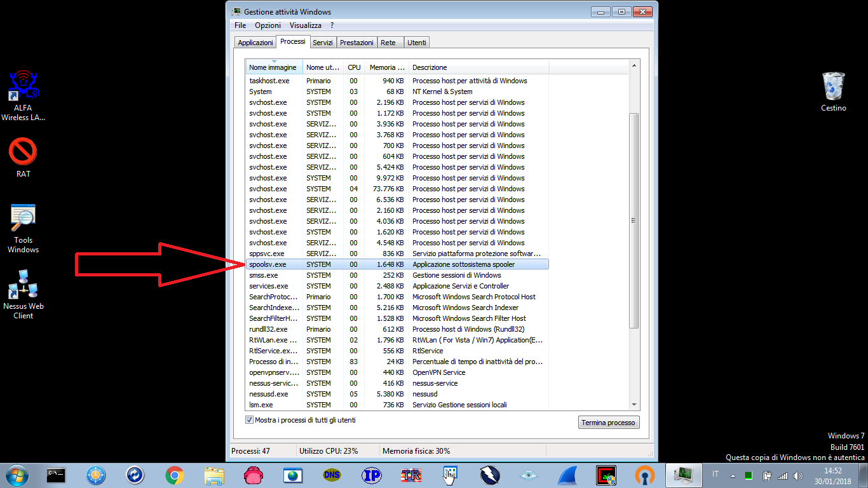Open the Opzioni menu

(x=268, y=25)
